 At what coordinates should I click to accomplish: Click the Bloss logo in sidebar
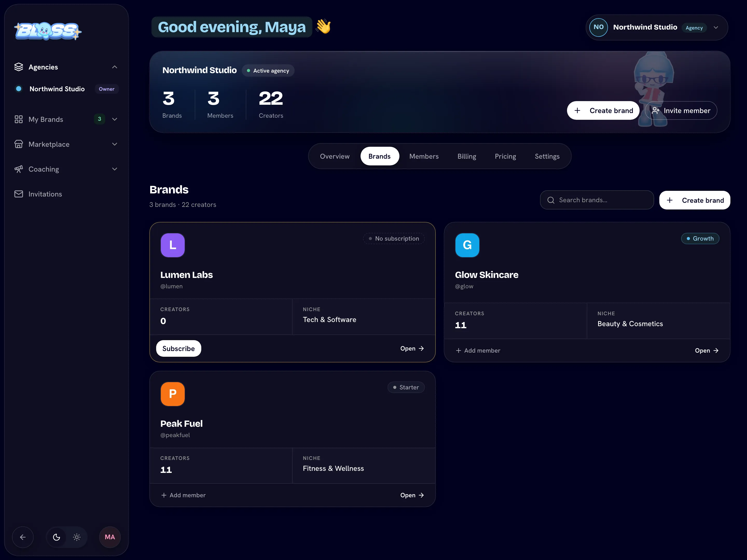click(x=48, y=31)
